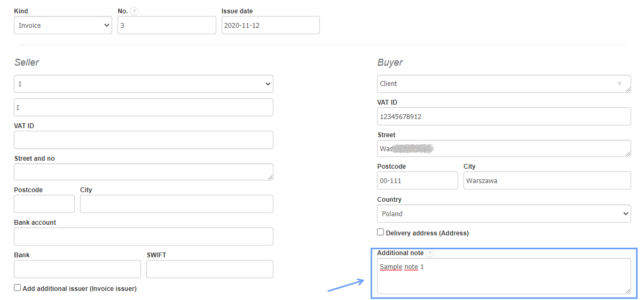The height and width of the screenshot is (300, 644).
Task: Click the Seller City field
Action: (x=177, y=204)
